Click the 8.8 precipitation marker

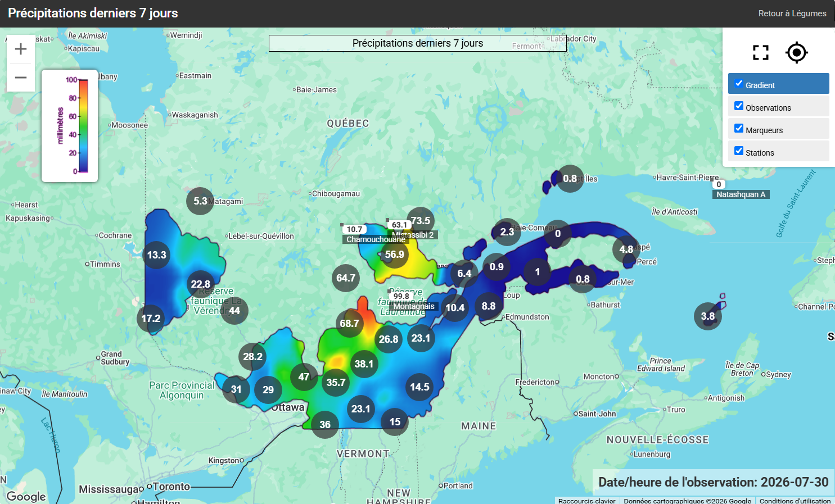coord(489,306)
